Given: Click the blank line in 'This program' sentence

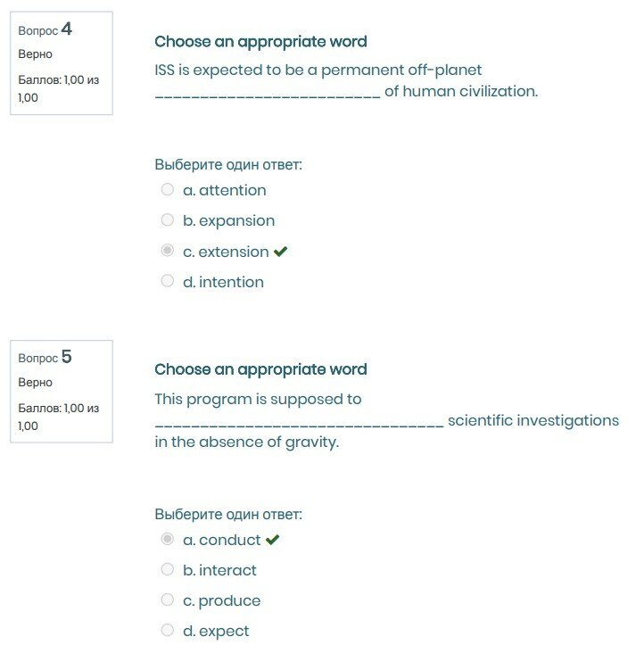Looking at the screenshot, I should [x=299, y=423].
